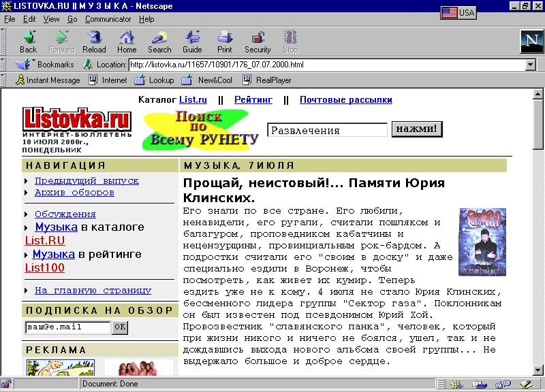The width and height of the screenshot is (545, 392).
Task: Follow the List.RU red link
Action: pyautogui.click(x=45, y=240)
